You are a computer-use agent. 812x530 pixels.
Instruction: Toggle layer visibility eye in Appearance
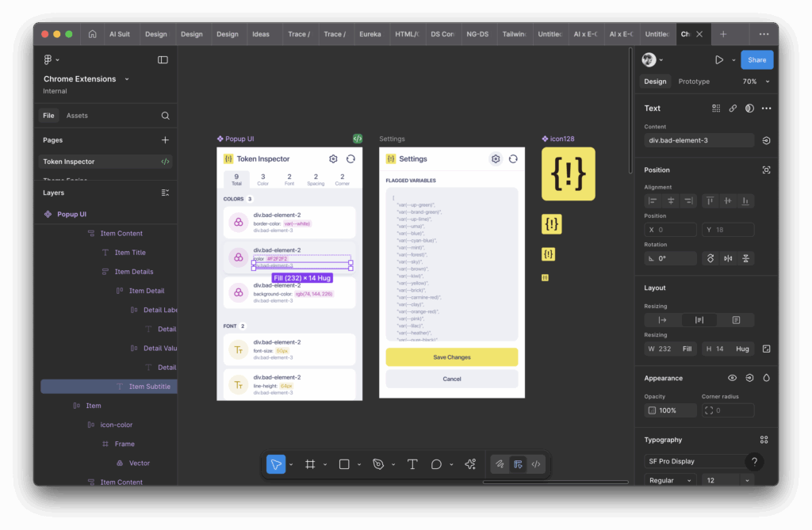[732, 378]
